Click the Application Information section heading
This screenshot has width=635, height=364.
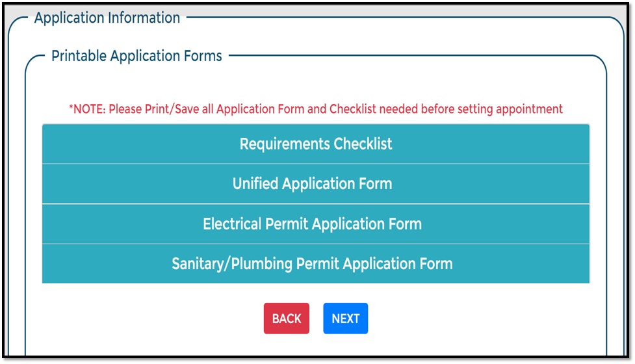(107, 18)
